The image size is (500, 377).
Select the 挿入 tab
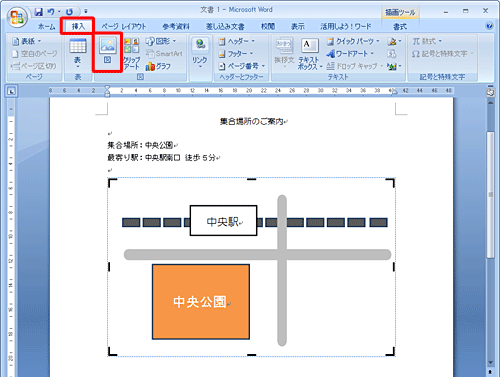[x=78, y=26]
